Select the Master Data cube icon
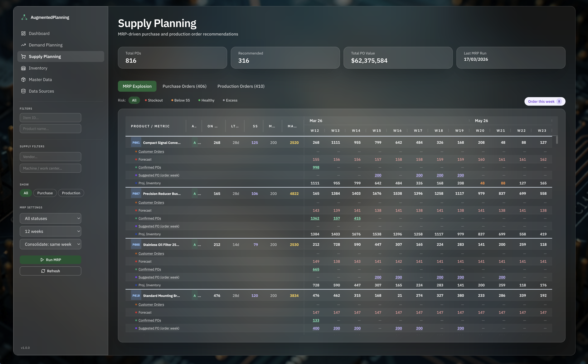This screenshot has height=364, width=588. click(x=24, y=79)
